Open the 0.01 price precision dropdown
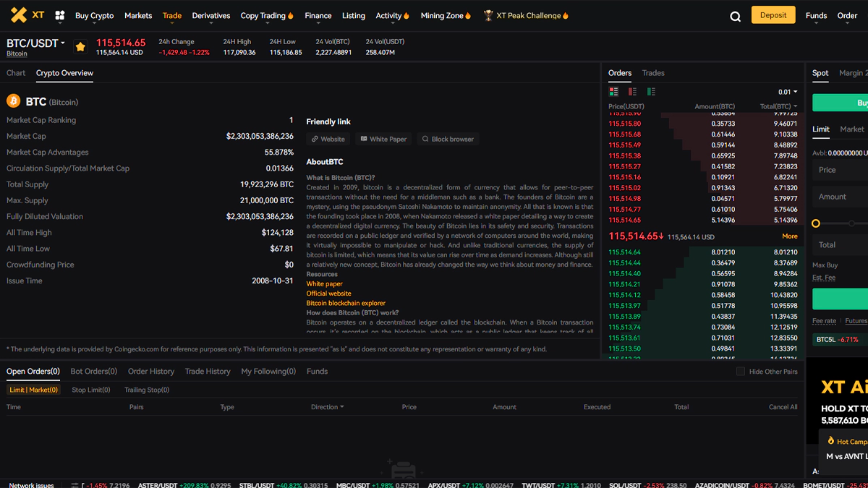This screenshot has width=868, height=488. (x=788, y=92)
